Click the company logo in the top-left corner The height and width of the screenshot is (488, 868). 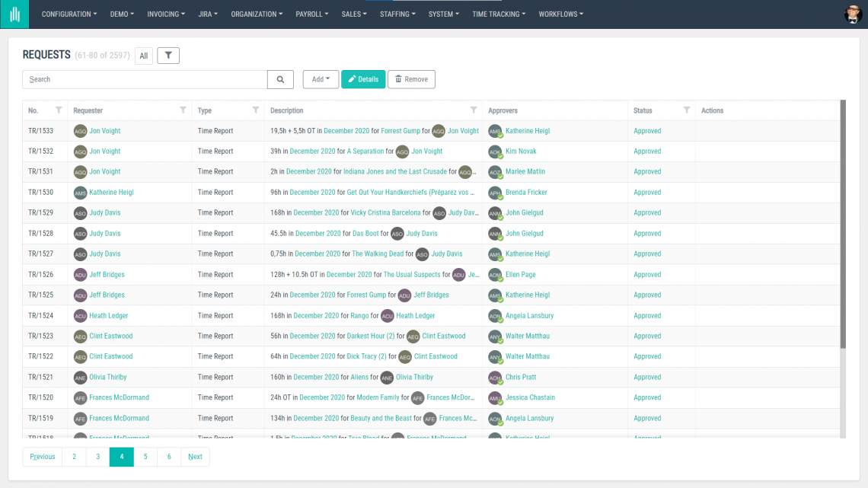14,14
